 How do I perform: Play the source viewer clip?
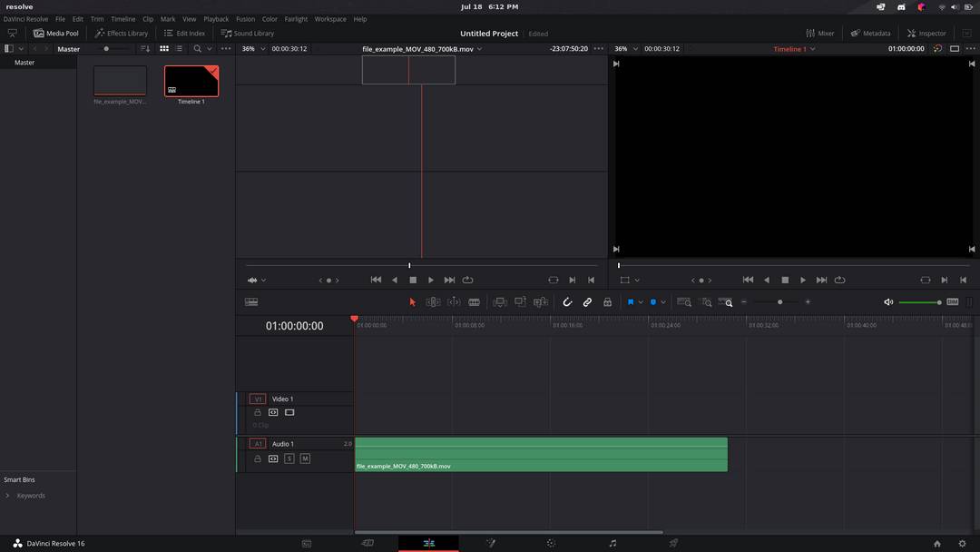pyautogui.click(x=431, y=280)
